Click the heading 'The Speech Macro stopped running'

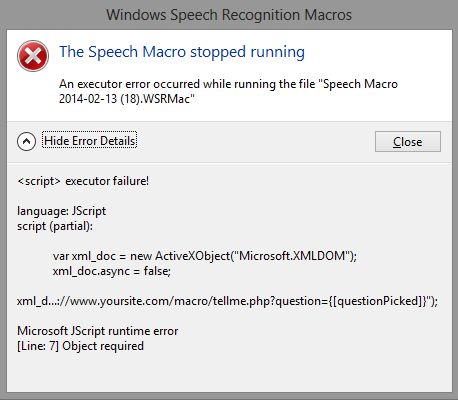[x=182, y=52]
